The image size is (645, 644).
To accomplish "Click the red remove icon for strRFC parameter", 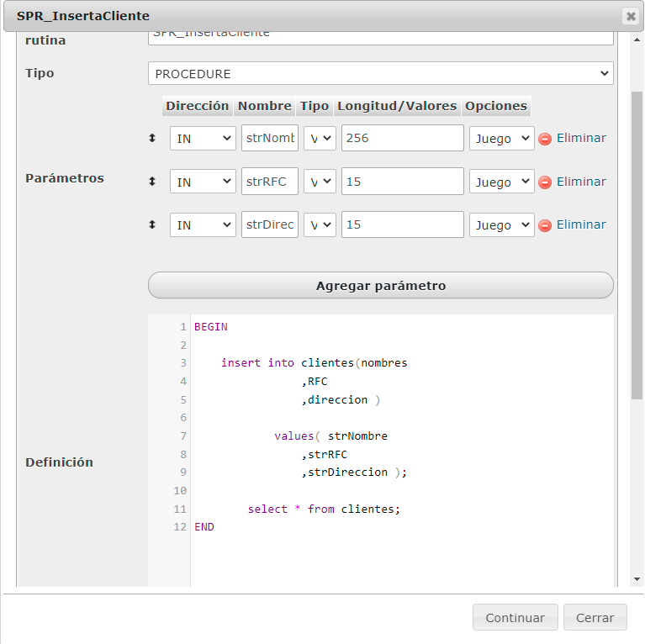I will coord(545,182).
